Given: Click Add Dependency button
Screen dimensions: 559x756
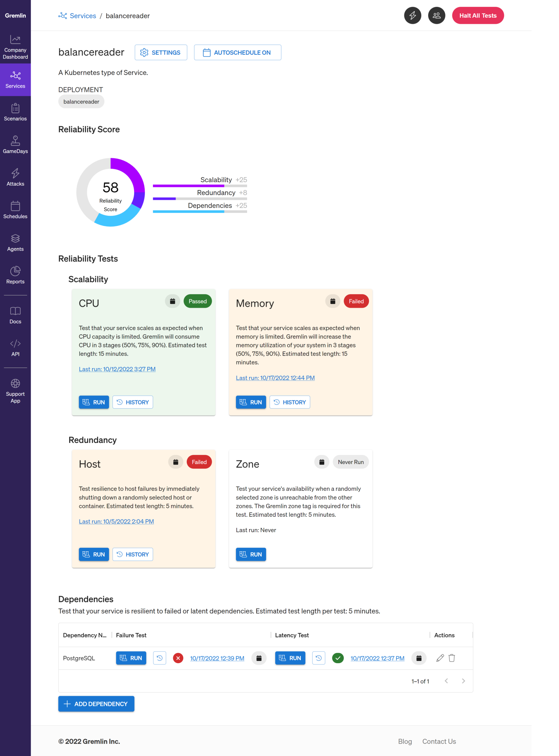Looking at the screenshot, I should tap(96, 704).
